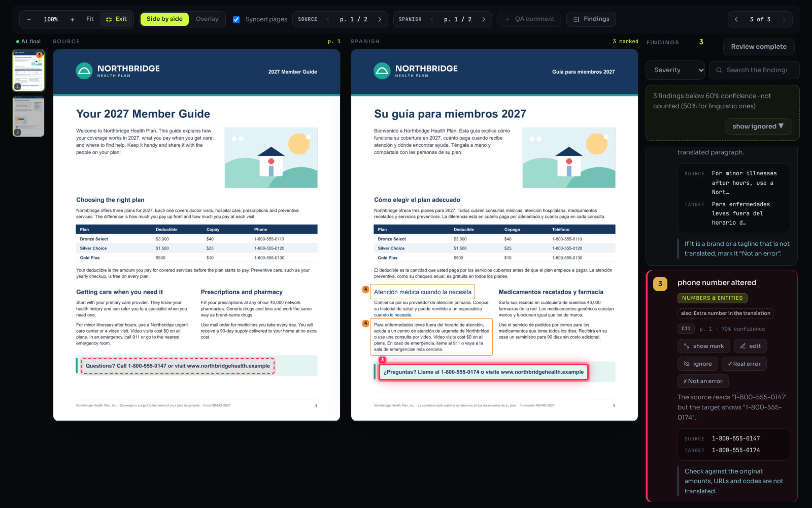The width and height of the screenshot is (812, 508).
Task: Add a QA comment
Action: point(529,19)
